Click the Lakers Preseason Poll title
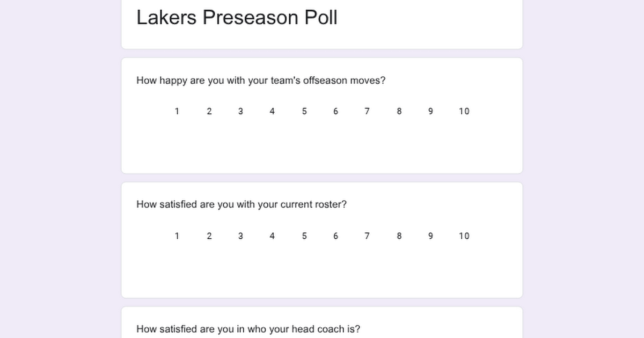The width and height of the screenshot is (644, 338). pyautogui.click(x=237, y=17)
